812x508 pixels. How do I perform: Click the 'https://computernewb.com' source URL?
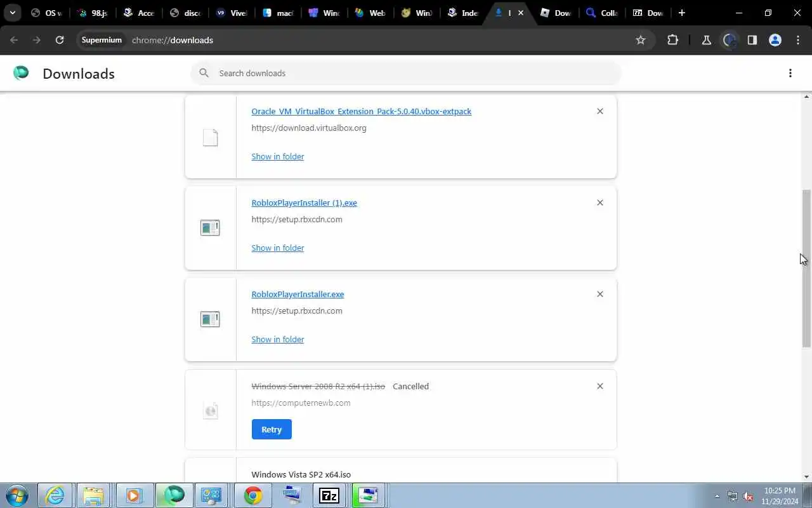pos(301,403)
